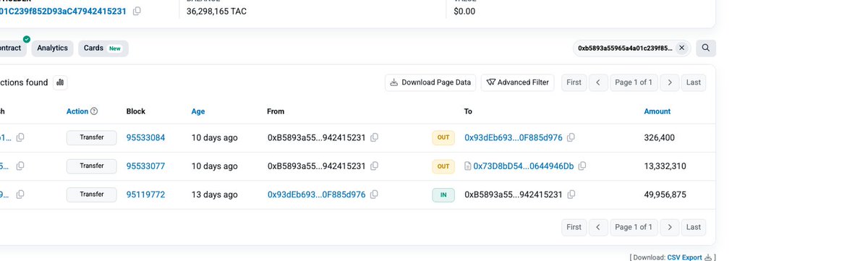Click top Page 1 of 1 indicator
868x261 pixels.
point(634,82)
